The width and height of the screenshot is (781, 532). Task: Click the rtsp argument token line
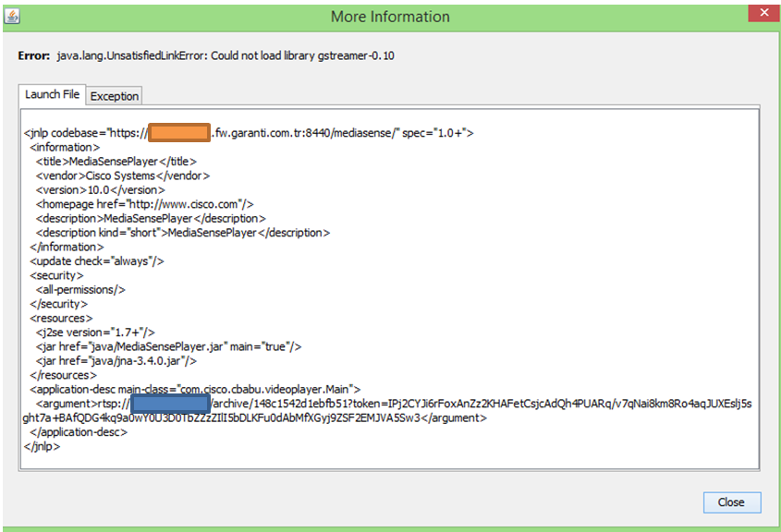tap(387, 411)
